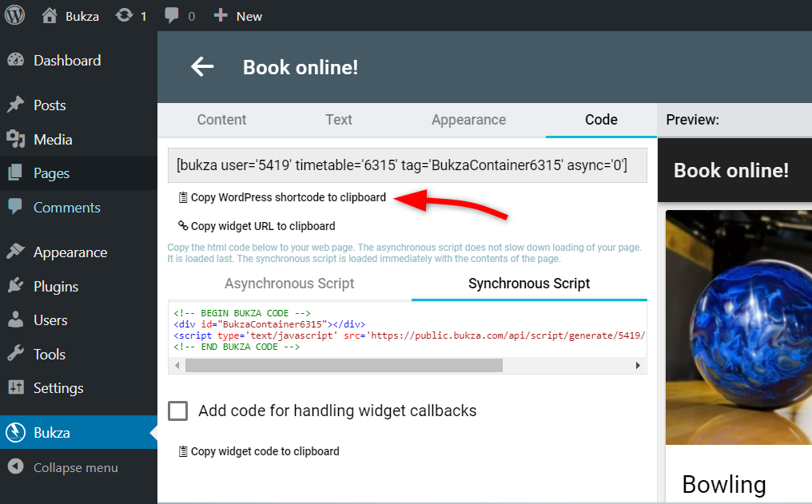Click Collapse menu label
812x504 pixels.
[76, 467]
